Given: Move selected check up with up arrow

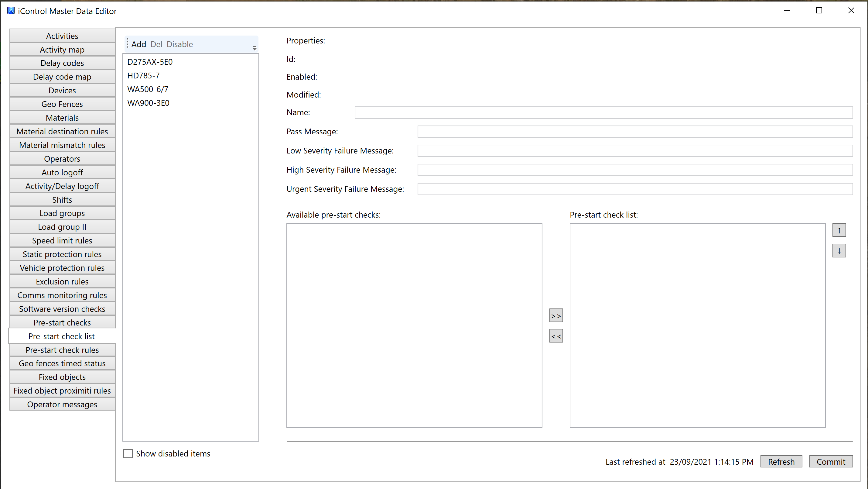Looking at the screenshot, I should click(x=839, y=230).
